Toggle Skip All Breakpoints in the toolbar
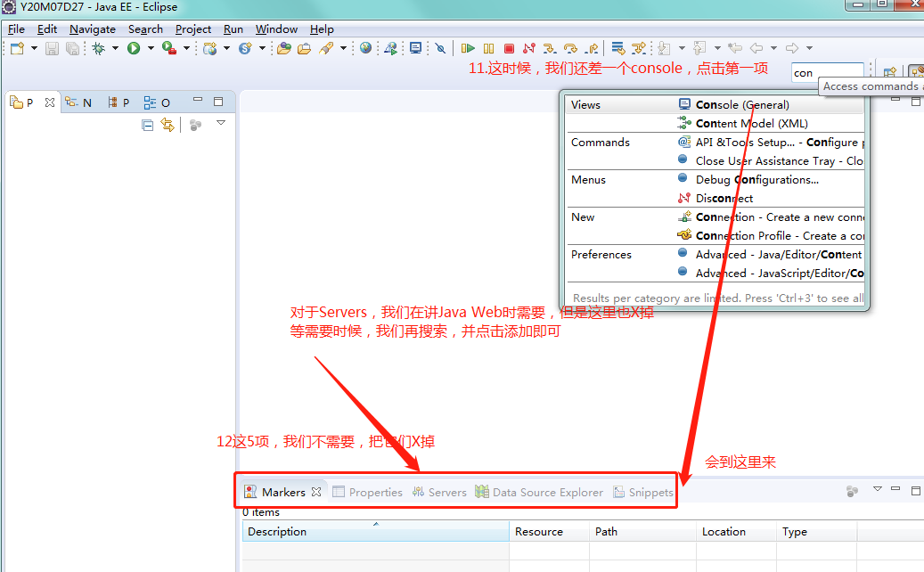Screen dimensions: 924x572 tap(439, 48)
